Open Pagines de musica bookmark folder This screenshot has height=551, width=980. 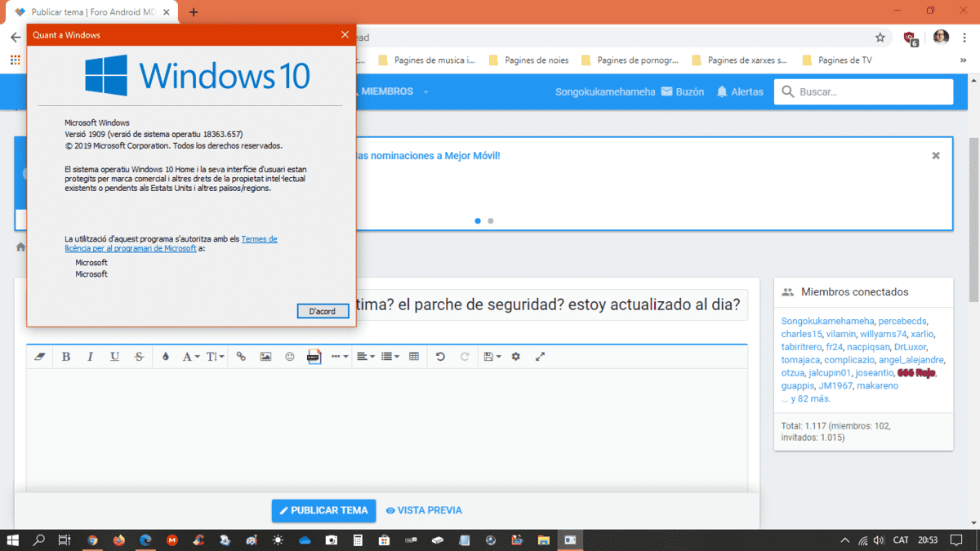(426, 60)
